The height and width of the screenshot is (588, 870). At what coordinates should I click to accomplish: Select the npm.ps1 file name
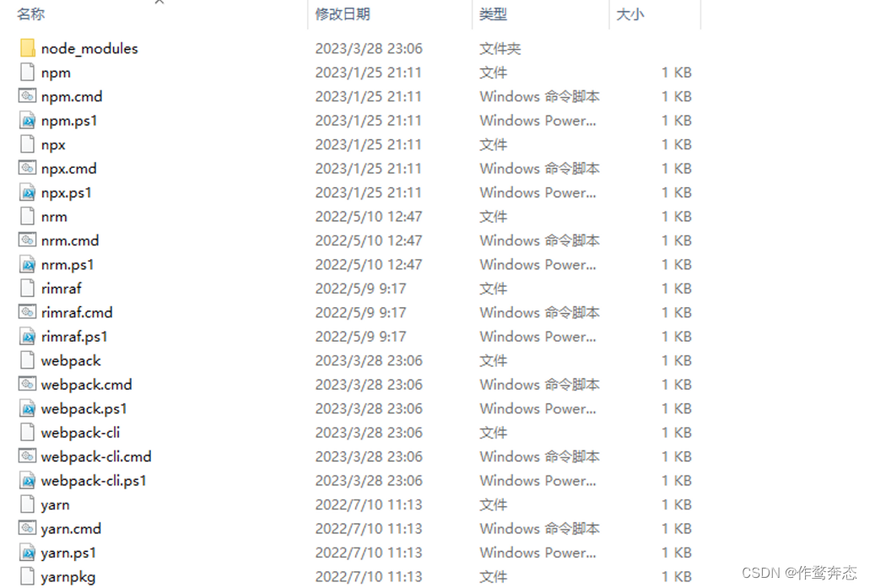(x=69, y=121)
